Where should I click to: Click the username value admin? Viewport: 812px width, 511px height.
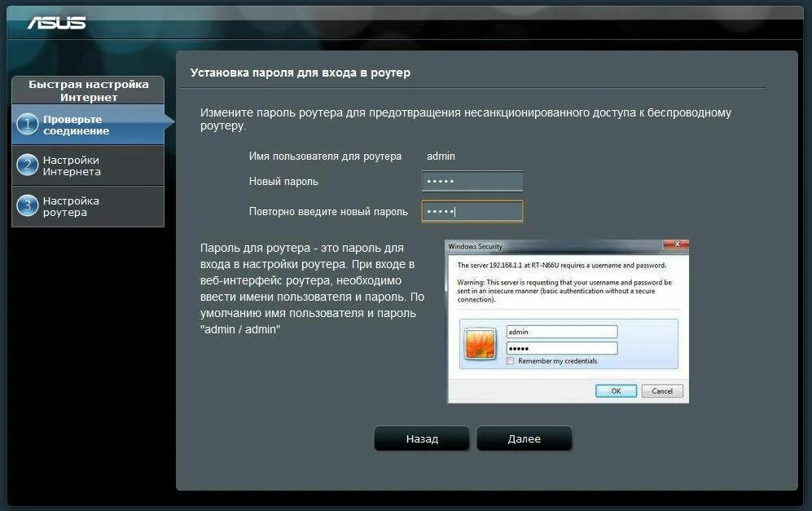[441, 156]
